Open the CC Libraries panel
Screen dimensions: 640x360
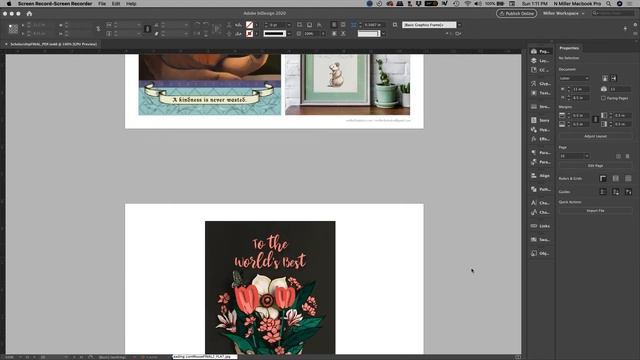click(540, 70)
